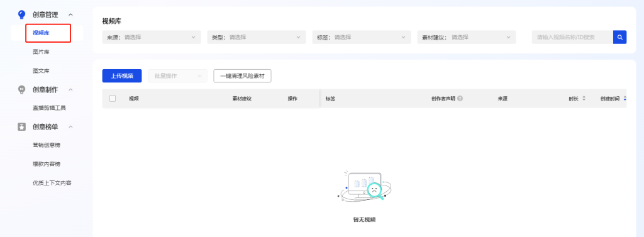Click the 一键清理风险素材 button
The width and height of the screenshot is (644, 237).
(x=242, y=76)
